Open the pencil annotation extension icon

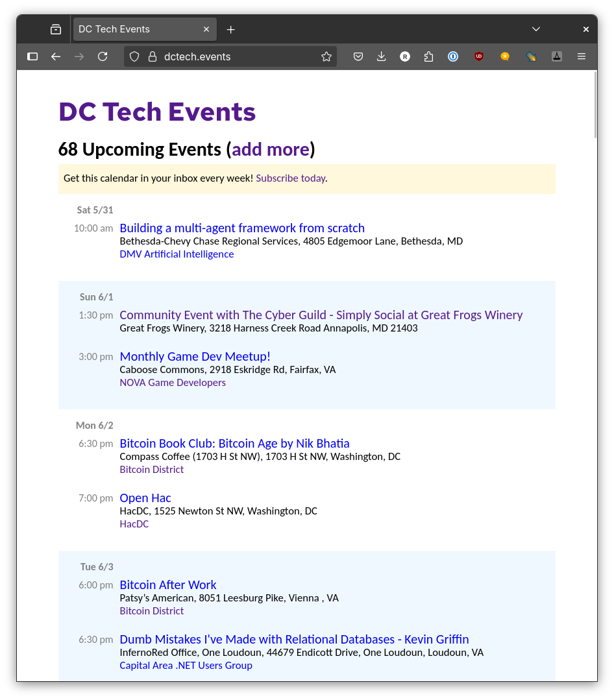531,56
